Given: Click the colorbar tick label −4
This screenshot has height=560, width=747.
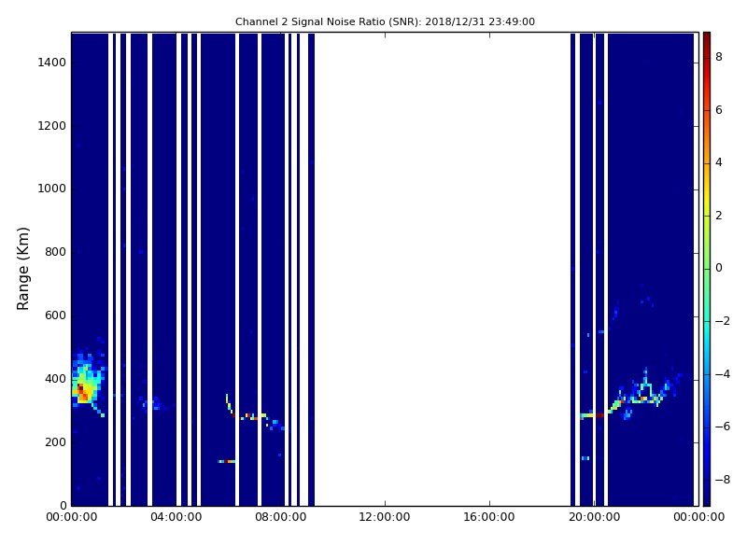Looking at the screenshot, I should [723, 374].
